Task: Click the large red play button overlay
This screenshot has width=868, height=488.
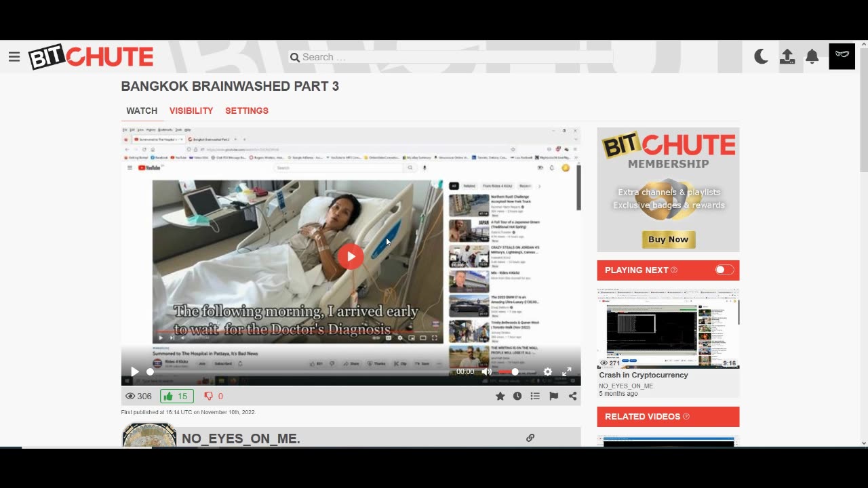Action: pyautogui.click(x=351, y=256)
